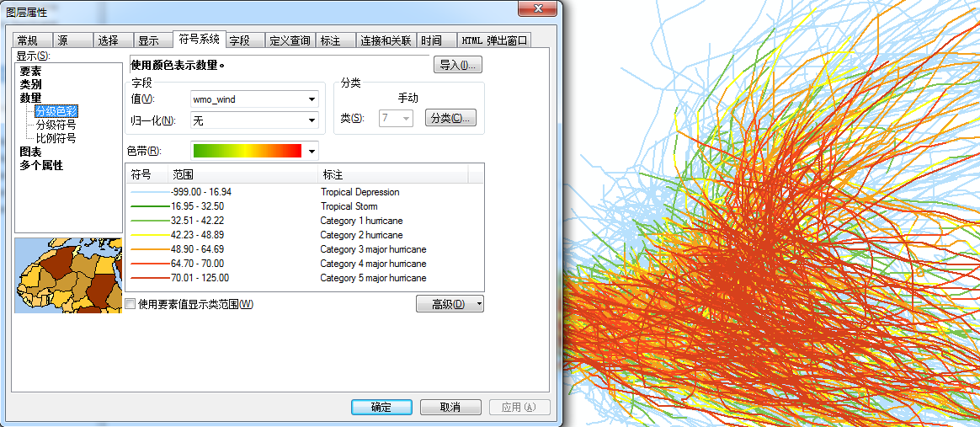Open the 高级 advanced dropdown button
The image size is (980, 427).
[450, 304]
